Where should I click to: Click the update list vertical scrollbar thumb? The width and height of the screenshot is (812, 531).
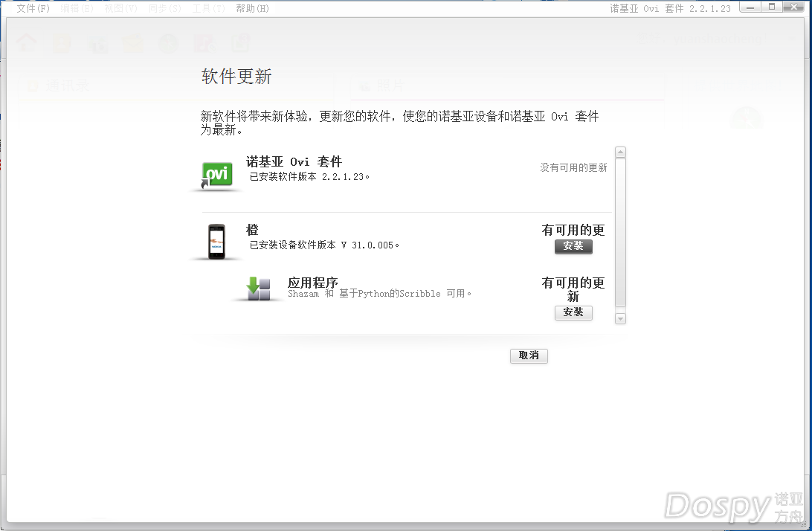tap(620, 232)
